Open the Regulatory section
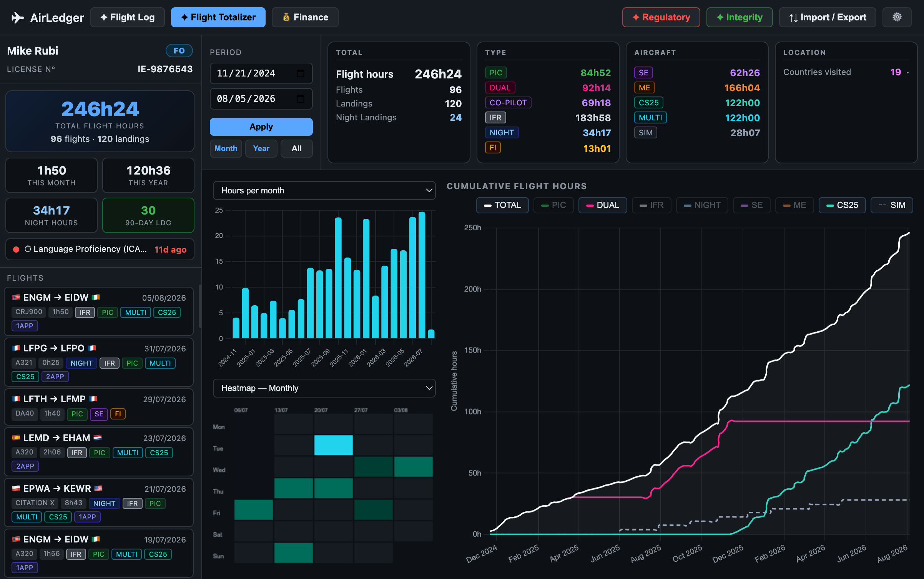 click(x=661, y=17)
